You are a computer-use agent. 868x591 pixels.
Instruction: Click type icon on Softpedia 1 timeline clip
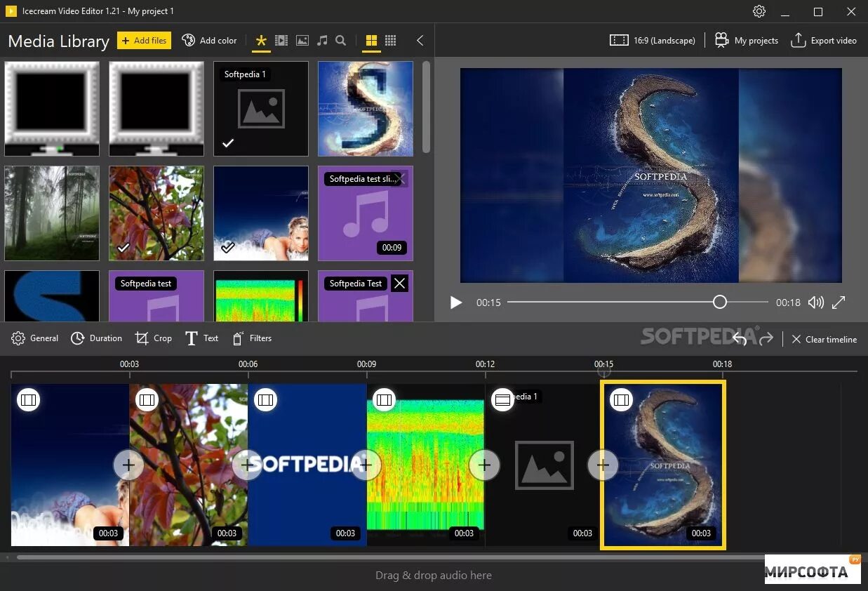point(502,400)
